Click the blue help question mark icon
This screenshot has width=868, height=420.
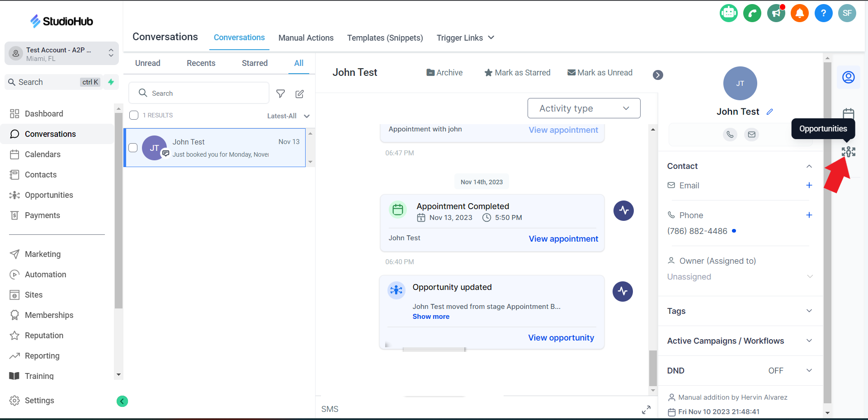pyautogui.click(x=824, y=13)
